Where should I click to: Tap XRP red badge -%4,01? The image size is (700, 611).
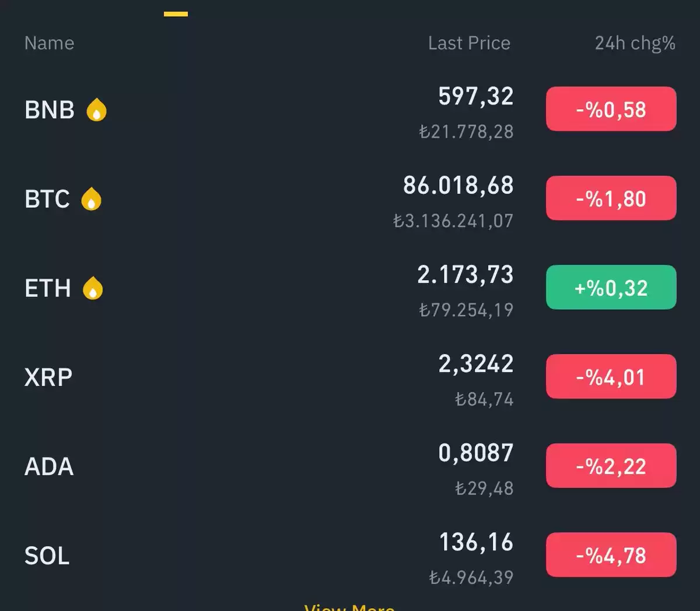pos(611,377)
